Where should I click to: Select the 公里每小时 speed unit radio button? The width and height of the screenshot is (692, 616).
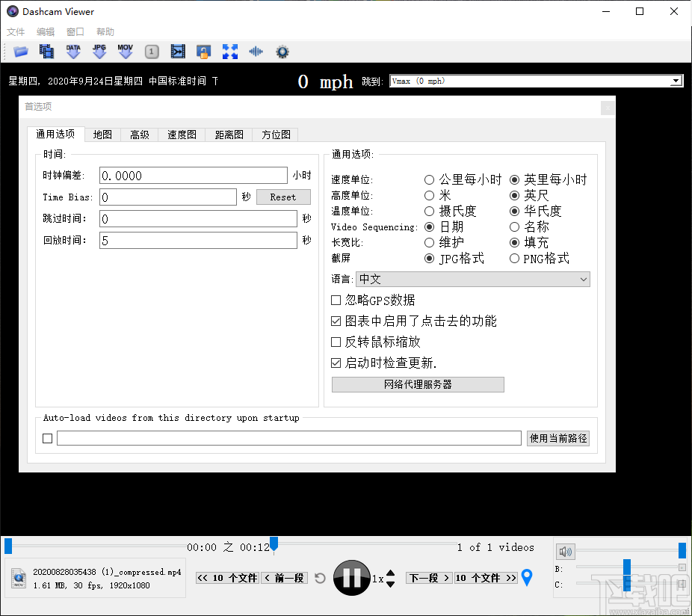(x=429, y=179)
